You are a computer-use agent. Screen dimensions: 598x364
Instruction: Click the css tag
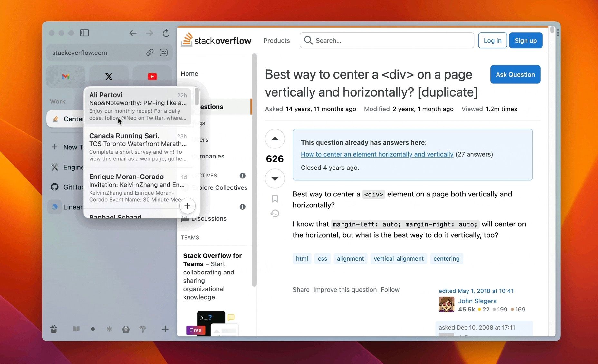click(322, 259)
